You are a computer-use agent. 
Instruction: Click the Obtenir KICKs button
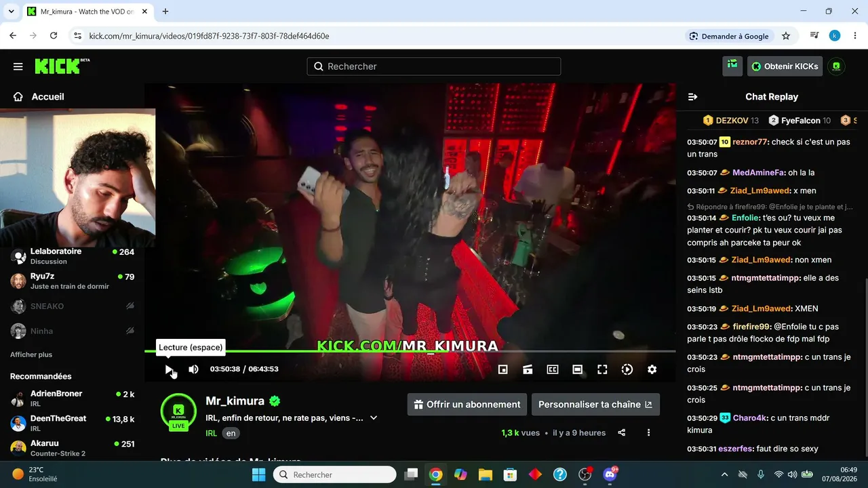(785, 66)
